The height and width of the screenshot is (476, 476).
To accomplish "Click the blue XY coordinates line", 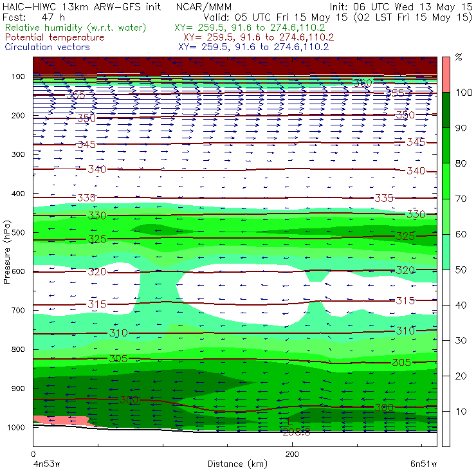I will (253, 47).
